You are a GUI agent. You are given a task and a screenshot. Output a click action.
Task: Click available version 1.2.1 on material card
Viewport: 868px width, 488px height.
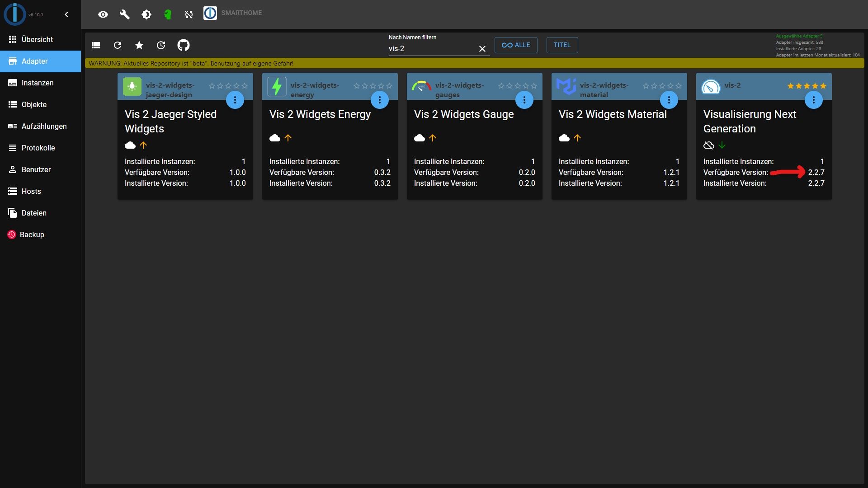(671, 172)
